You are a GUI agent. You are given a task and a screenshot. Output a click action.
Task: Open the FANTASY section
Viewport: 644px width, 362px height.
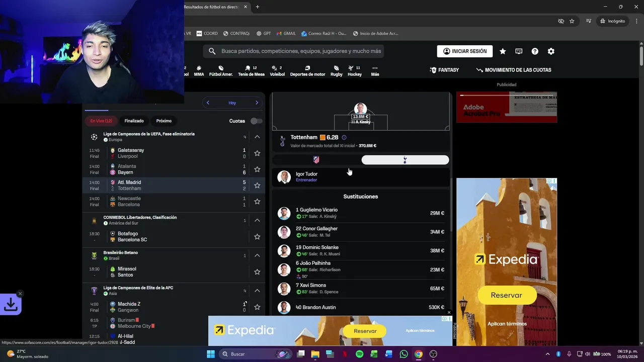[444, 70]
